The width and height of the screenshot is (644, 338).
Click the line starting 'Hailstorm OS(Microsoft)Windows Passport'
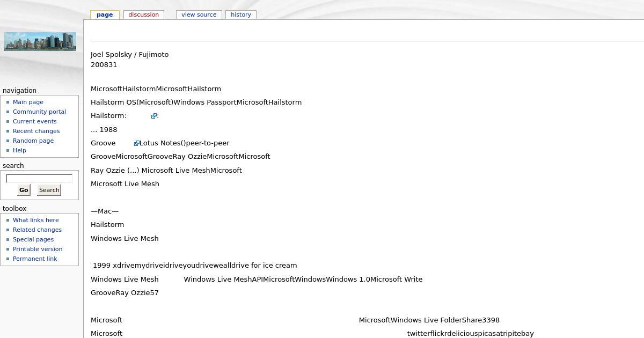click(196, 102)
